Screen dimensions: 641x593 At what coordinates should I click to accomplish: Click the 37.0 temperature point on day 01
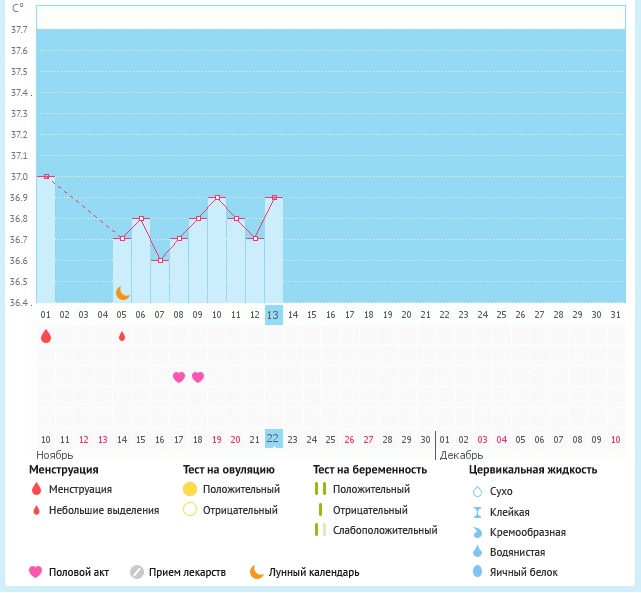(x=46, y=176)
